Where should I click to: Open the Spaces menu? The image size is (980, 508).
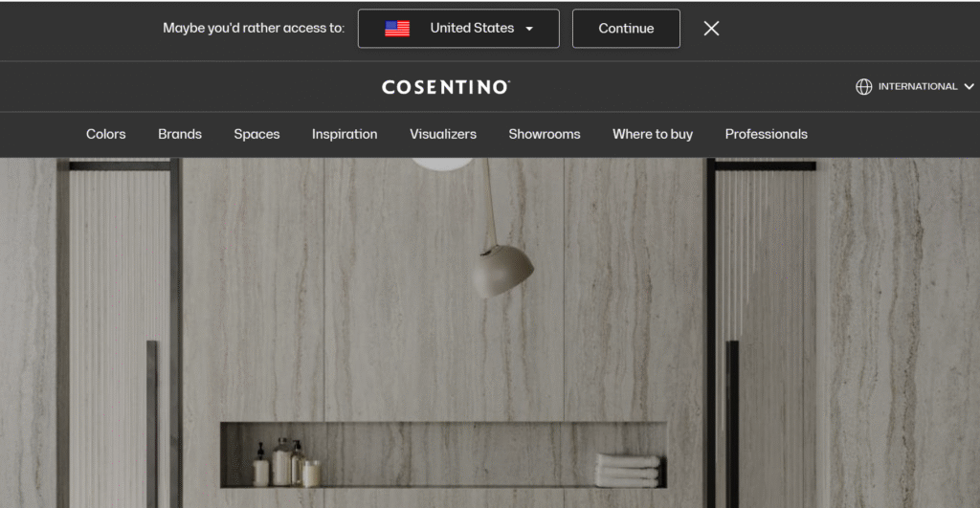point(256,134)
